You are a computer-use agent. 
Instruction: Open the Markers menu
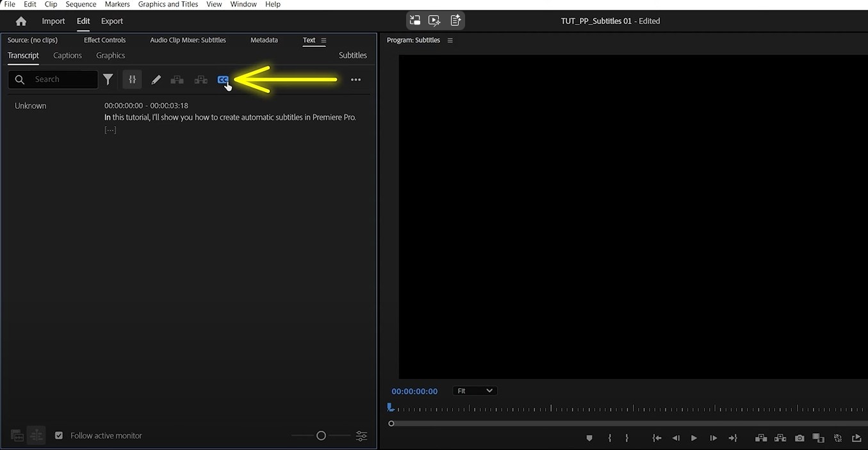[x=117, y=4]
